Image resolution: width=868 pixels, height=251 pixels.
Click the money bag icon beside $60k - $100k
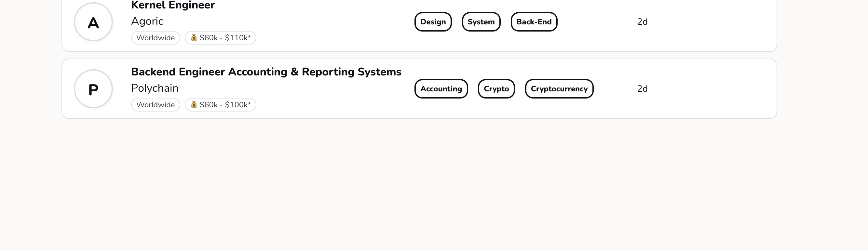[x=194, y=104]
